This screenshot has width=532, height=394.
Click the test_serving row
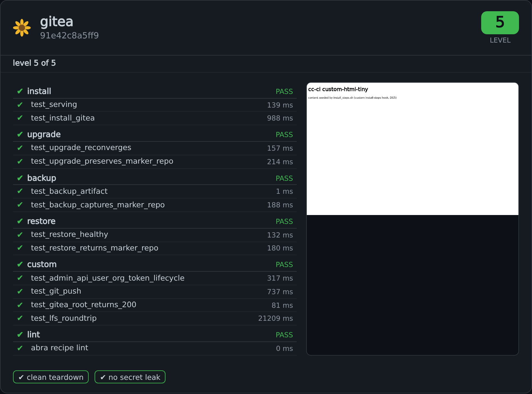pyautogui.click(x=155, y=105)
